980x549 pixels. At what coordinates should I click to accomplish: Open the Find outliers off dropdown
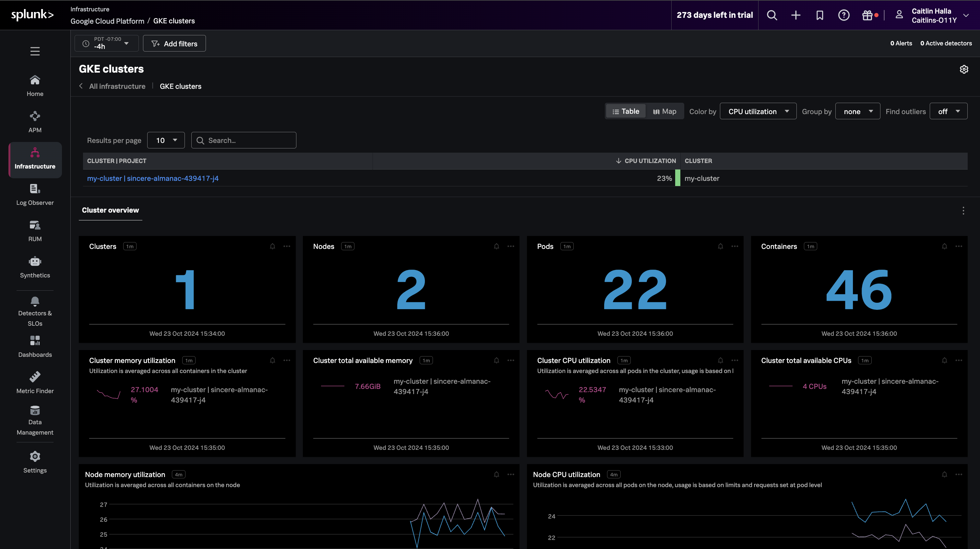pos(949,111)
